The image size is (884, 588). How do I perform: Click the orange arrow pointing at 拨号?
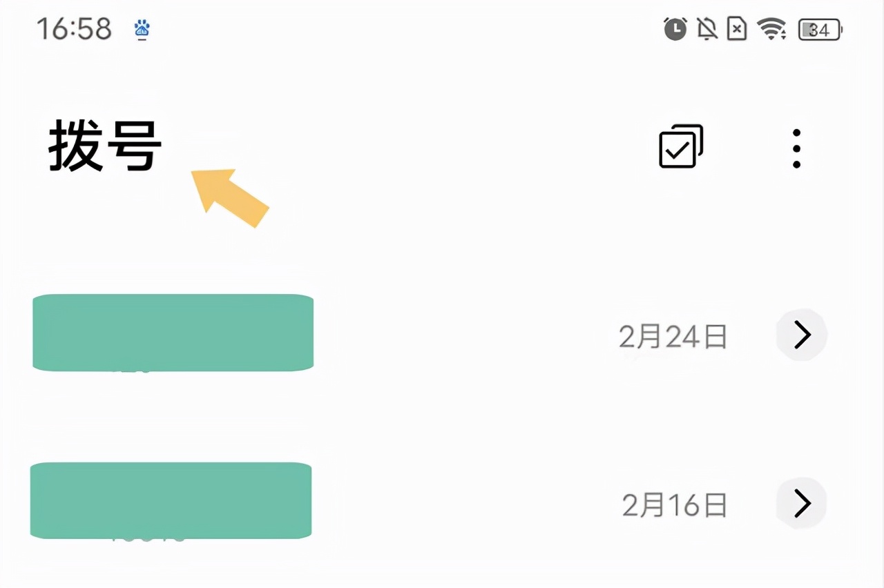click(229, 197)
